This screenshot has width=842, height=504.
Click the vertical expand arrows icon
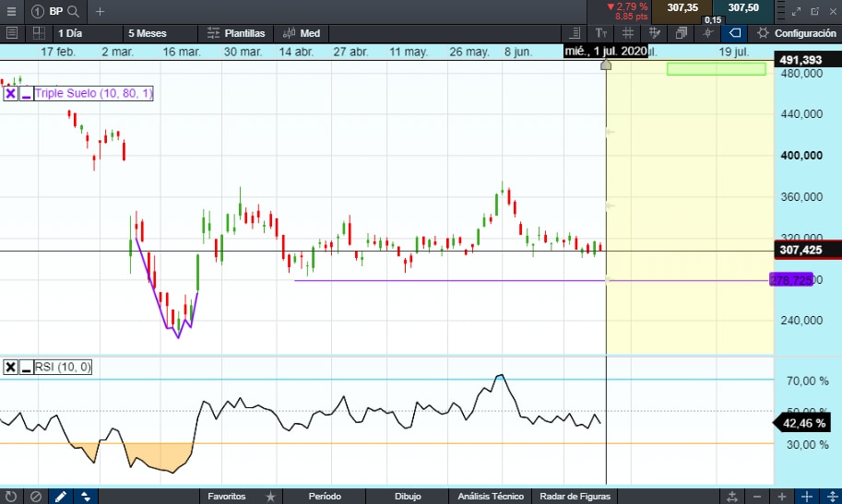click(x=832, y=497)
